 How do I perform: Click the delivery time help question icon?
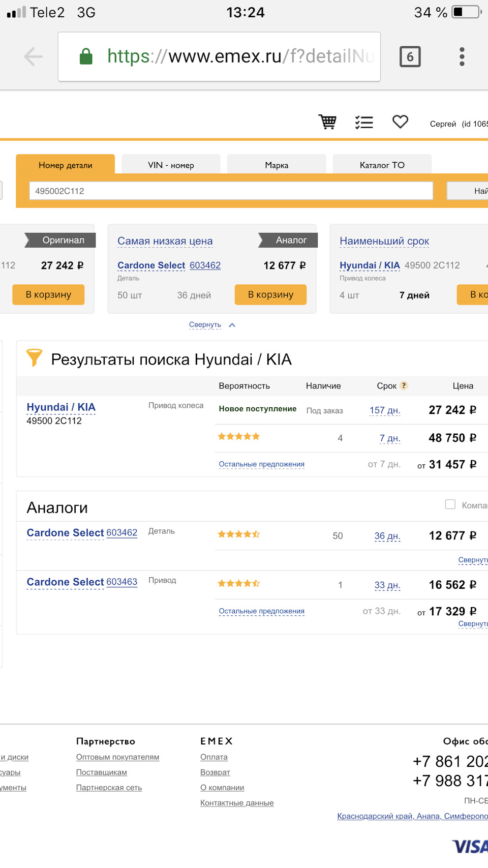pyautogui.click(x=404, y=385)
